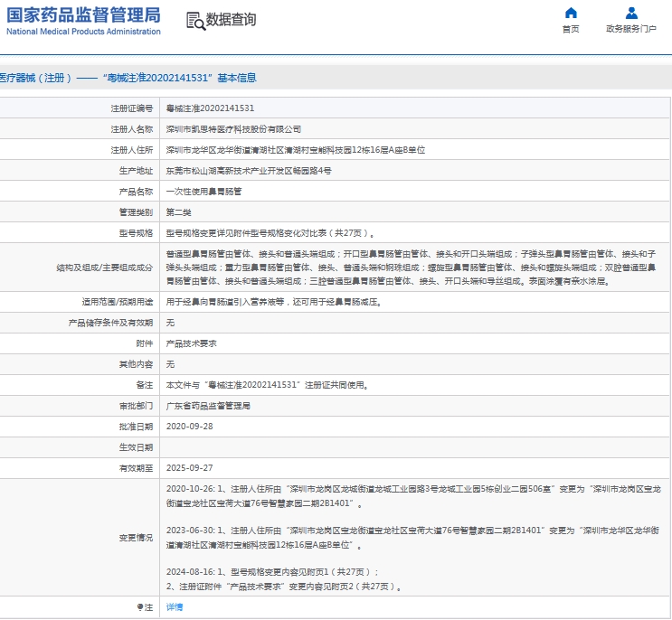
Task: Click the 生效日期 label
Action: [136, 447]
